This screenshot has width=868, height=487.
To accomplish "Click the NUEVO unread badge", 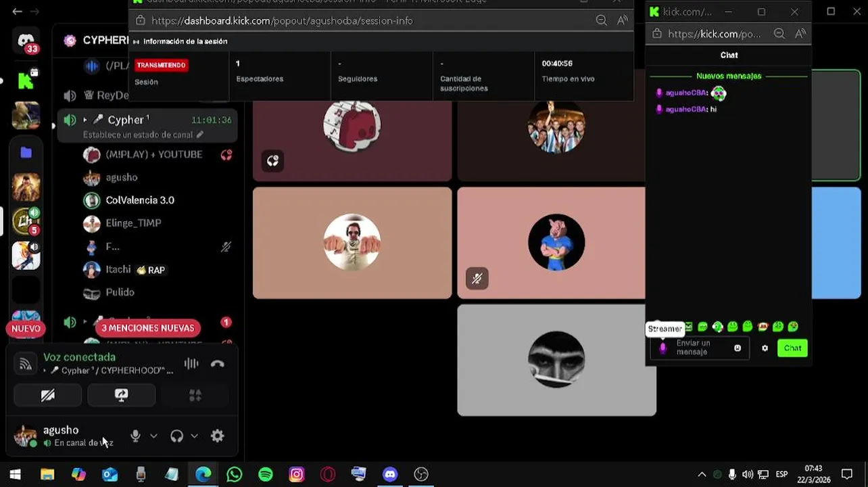I will (26, 329).
